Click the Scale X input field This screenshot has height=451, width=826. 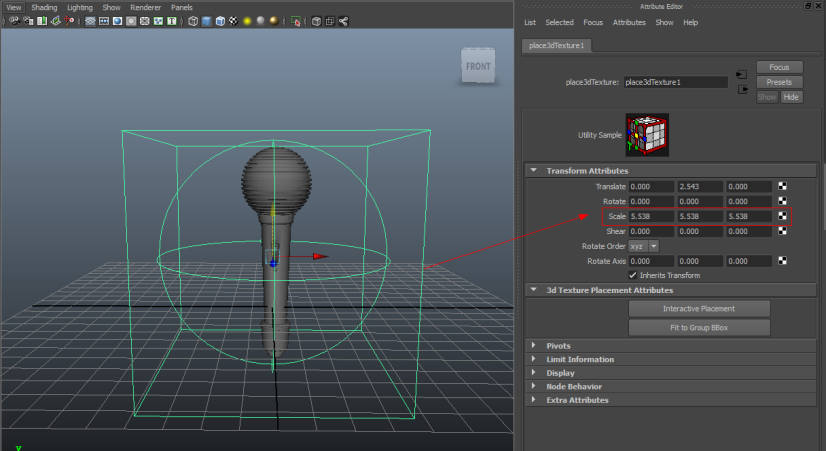[651, 216]
